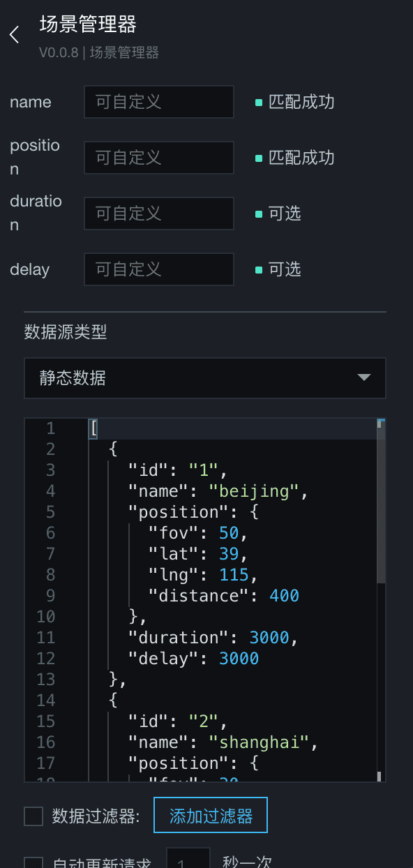Click the 添加过滤器 button

click(211, 816)
